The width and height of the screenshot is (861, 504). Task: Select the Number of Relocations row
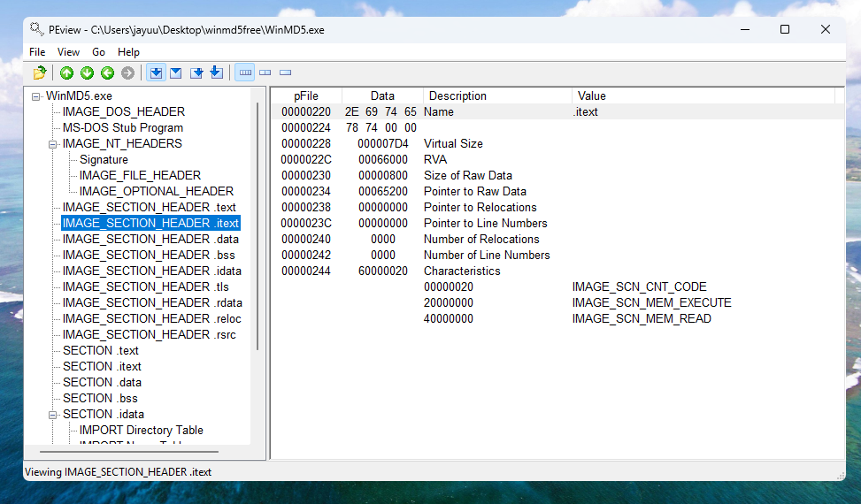point(557,239)
